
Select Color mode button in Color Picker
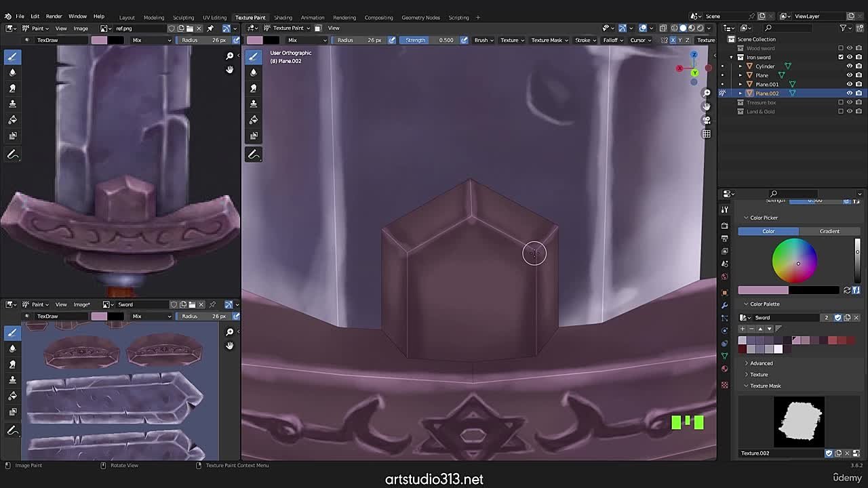pos(768,231)
